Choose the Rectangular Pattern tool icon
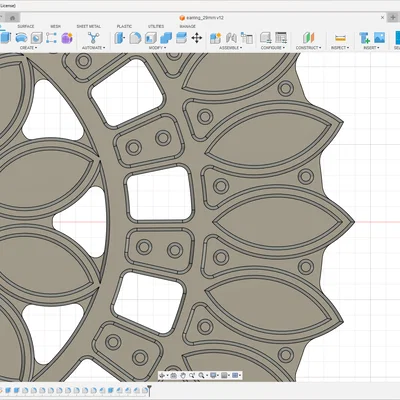This screenshot has width=400, height=400. pos(51,38)
